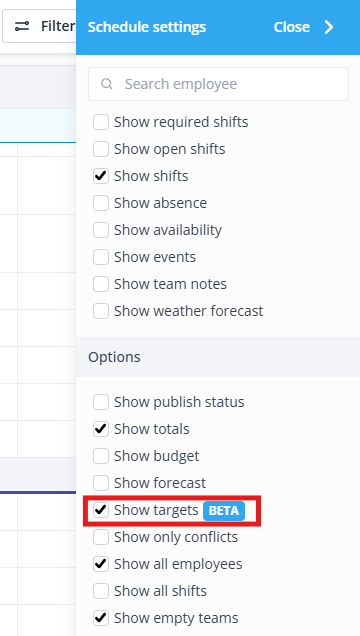
Task: Enable the Show budget option
Action: tap(101, 456)
